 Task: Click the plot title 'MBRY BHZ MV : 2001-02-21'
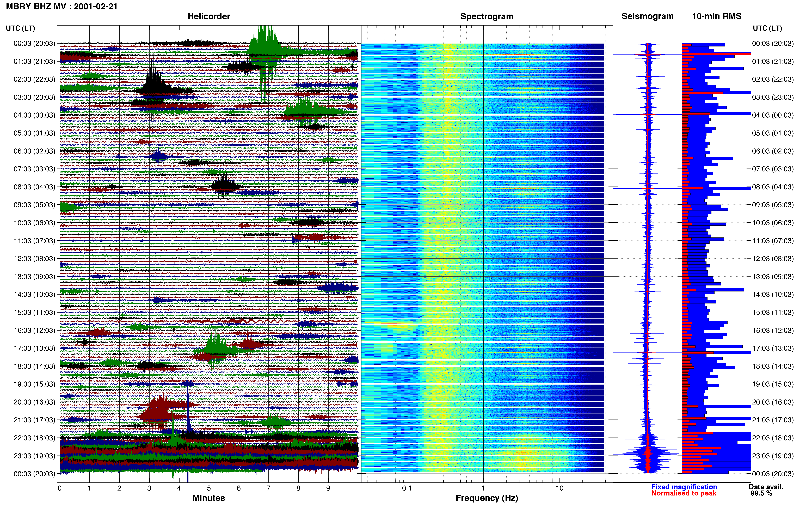[x=62, y=6]
